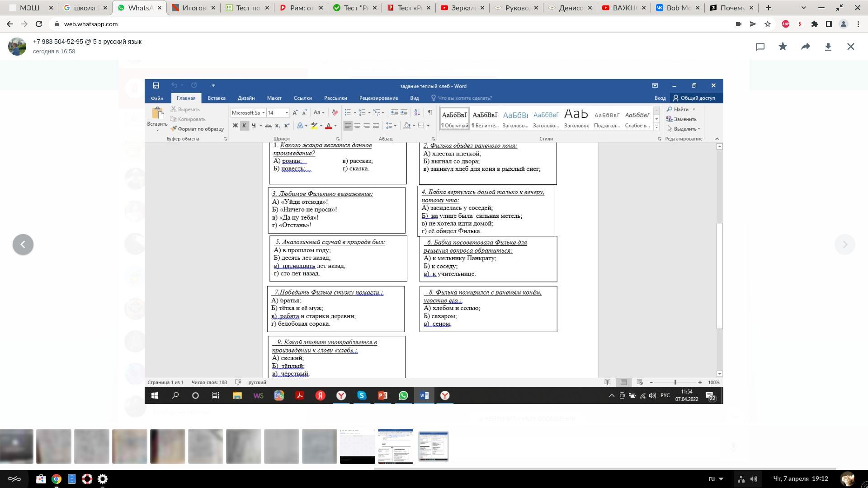Open the Adblock Plus extension
Screen dimensions: 868x488
(786, 24)
